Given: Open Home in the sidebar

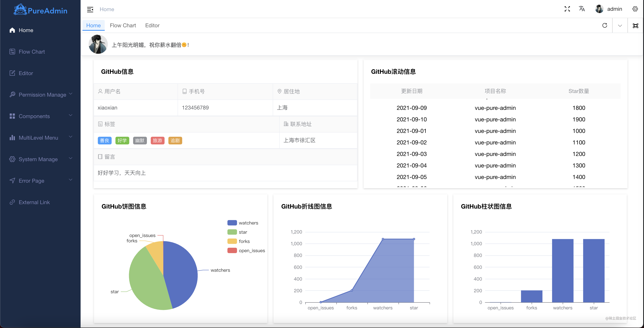Looking at the screenshot, I should tap(40, 30).
